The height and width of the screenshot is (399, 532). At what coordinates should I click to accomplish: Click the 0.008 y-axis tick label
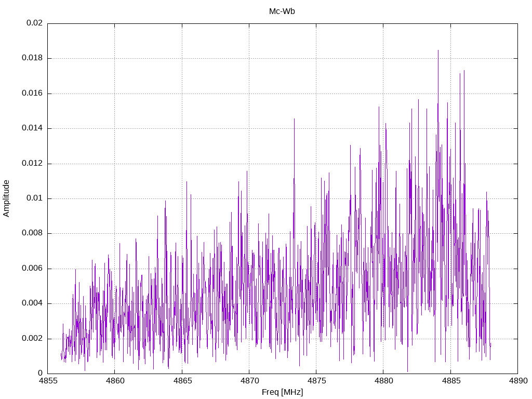click(x=32, y=233)
